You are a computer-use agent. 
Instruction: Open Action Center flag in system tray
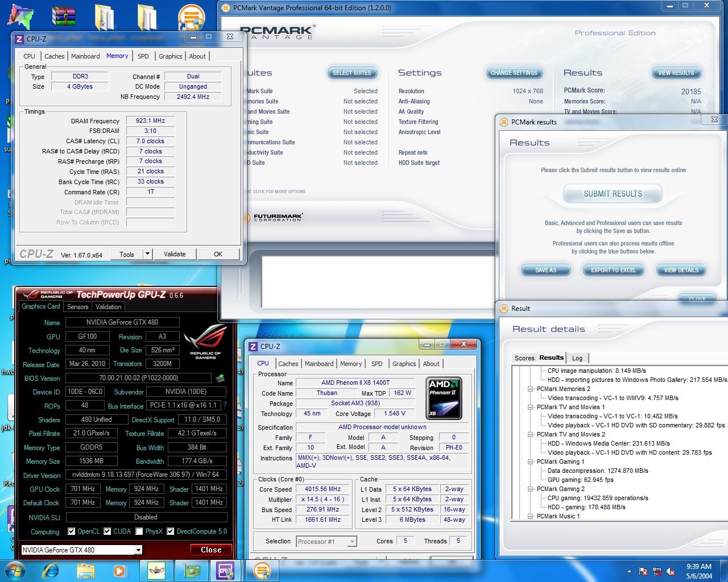tap(643, 571)
